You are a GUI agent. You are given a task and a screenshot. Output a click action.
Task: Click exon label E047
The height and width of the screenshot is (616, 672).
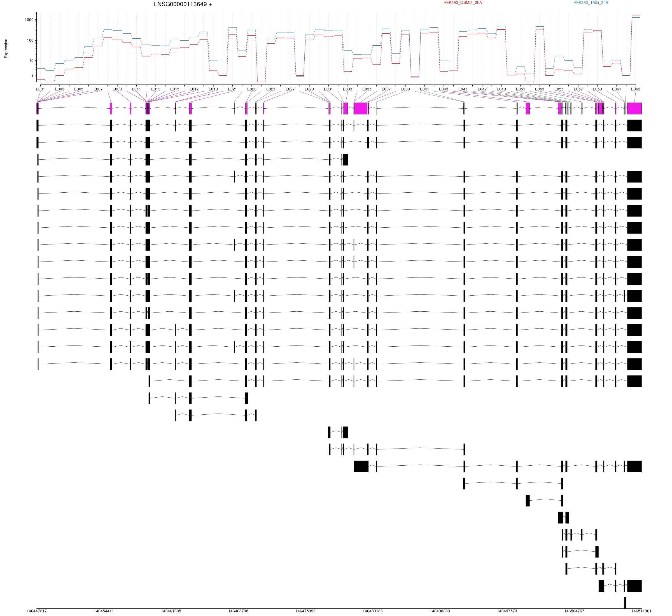(482, 89)
